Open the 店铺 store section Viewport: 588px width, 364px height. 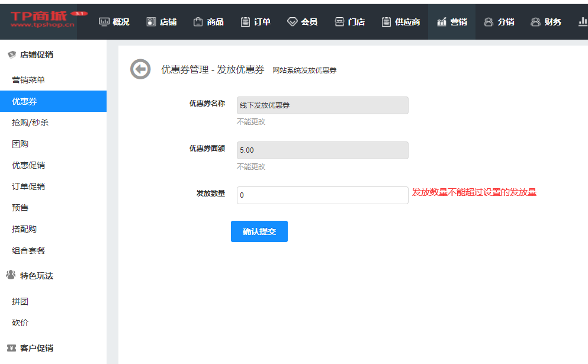tap(162, 22)
